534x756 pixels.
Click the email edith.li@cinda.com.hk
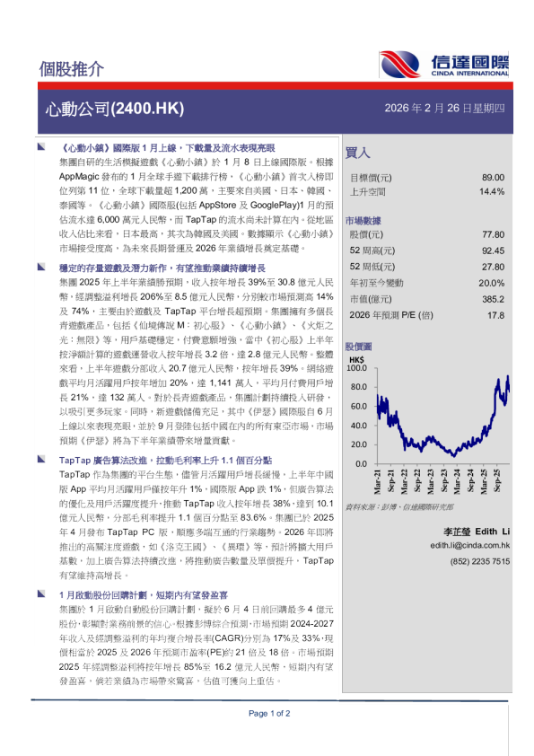(470, 545)
